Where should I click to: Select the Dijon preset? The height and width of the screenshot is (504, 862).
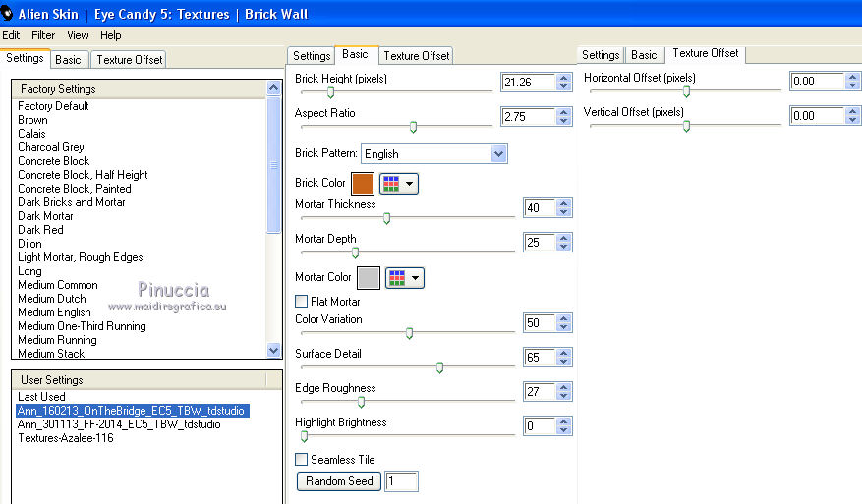(29, 244)
